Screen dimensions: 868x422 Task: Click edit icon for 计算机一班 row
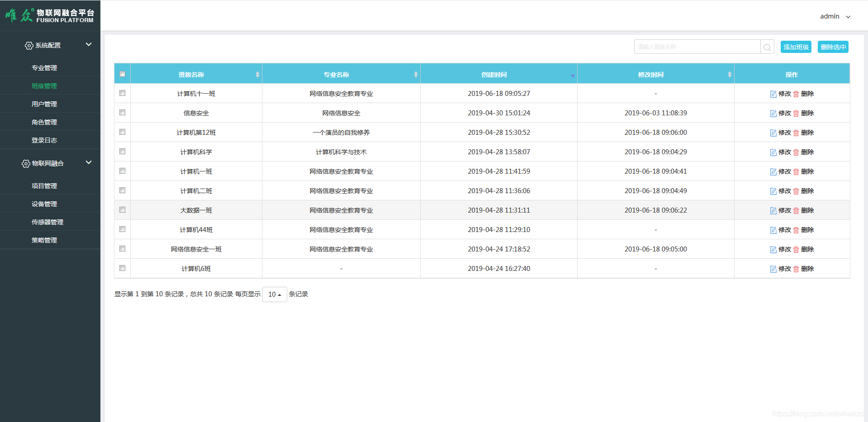pyautogui.click(x=773, y=172)
